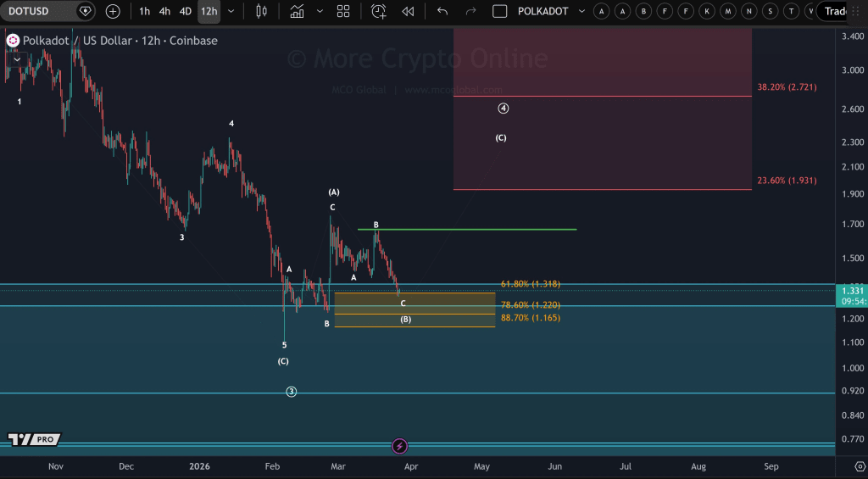Open the quick layout circled N
The width and height of the screenshot is (868, 479).
click(x=749, y=11)
